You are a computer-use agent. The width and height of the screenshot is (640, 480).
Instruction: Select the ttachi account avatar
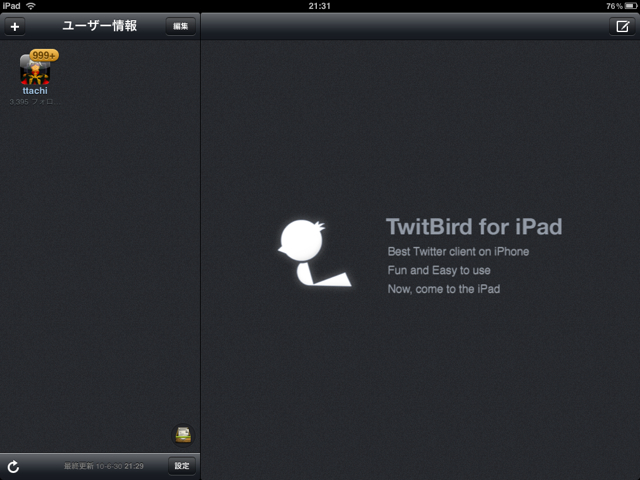point(36,72)
